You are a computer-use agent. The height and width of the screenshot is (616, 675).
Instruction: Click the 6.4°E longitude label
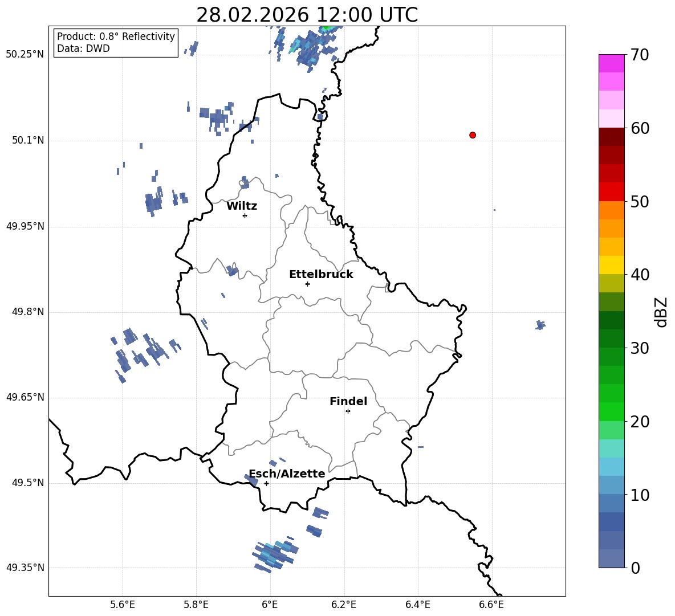click(417, 605)
